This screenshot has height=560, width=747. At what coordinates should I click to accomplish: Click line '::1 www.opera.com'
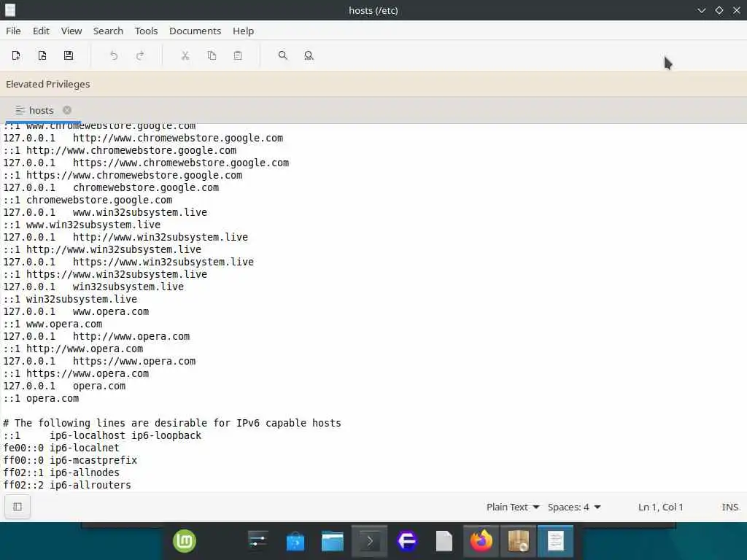pos(53,324)
